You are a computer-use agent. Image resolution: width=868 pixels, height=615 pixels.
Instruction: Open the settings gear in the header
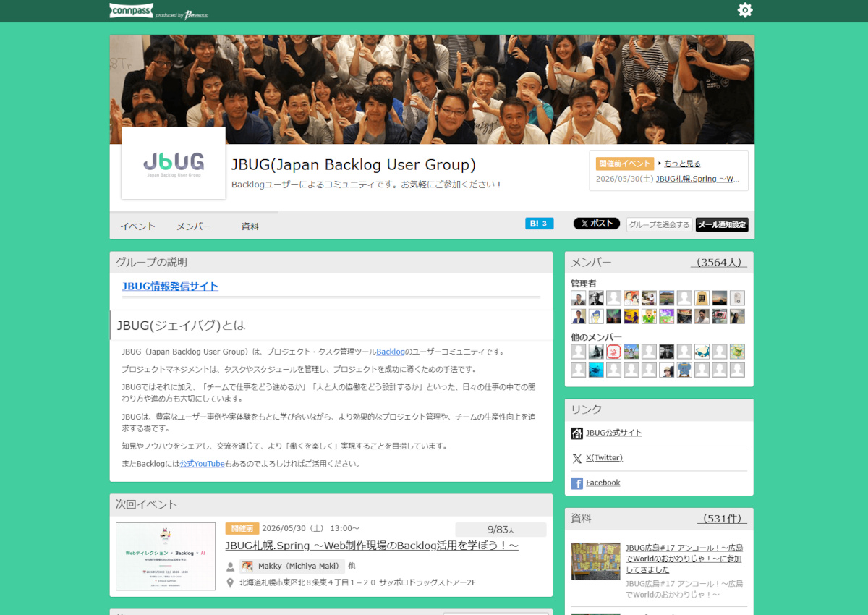(x=745, y=10)
